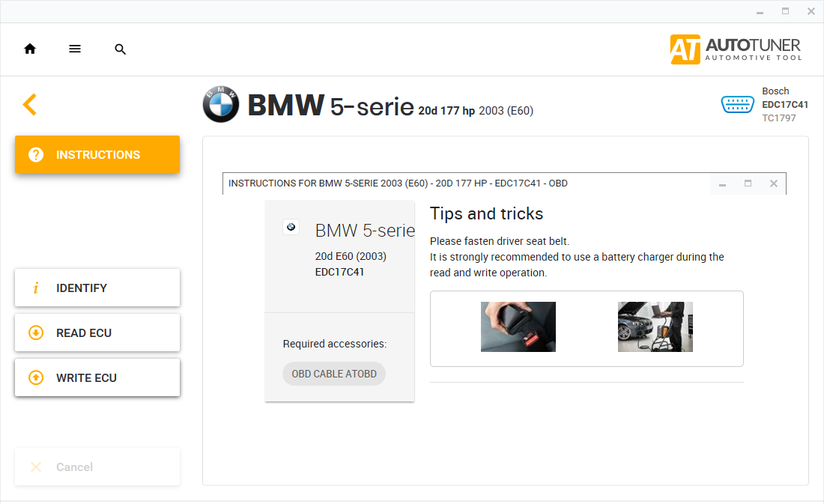Screen dimensions: 824x504
Task: Click the OBD connector icon
Action: pyautogui.click(x=737, y=104)
